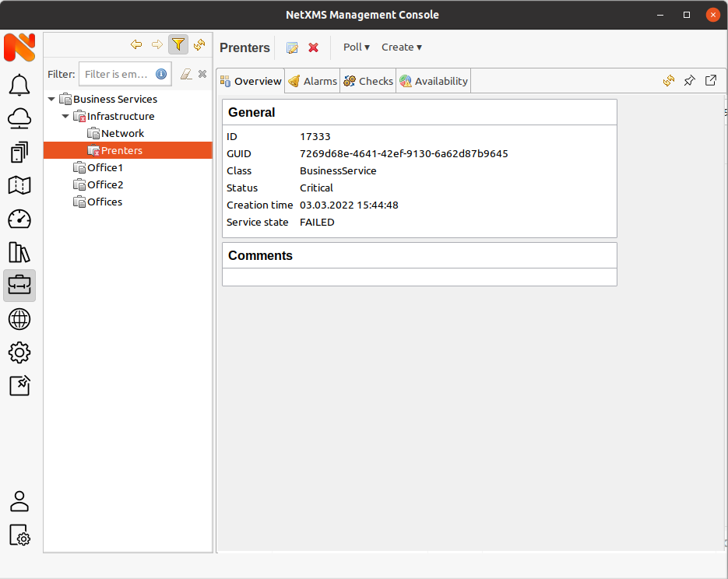This screenshot has height=579, width=728.
Task: Open the Pinboard perspective icon
Action: pyautogui.click(x=19, y=385)
